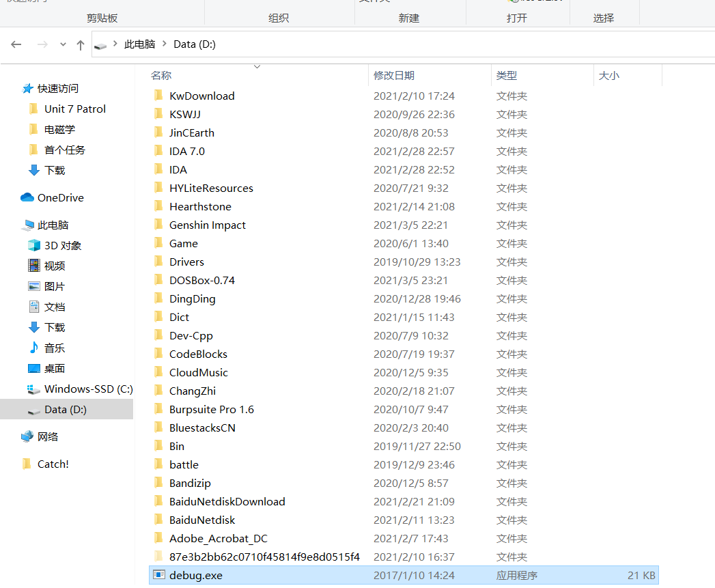This screenshot has width=715, height=588.
Task: Open 电磁学 folder in sidebar
Action: (59, 130)
